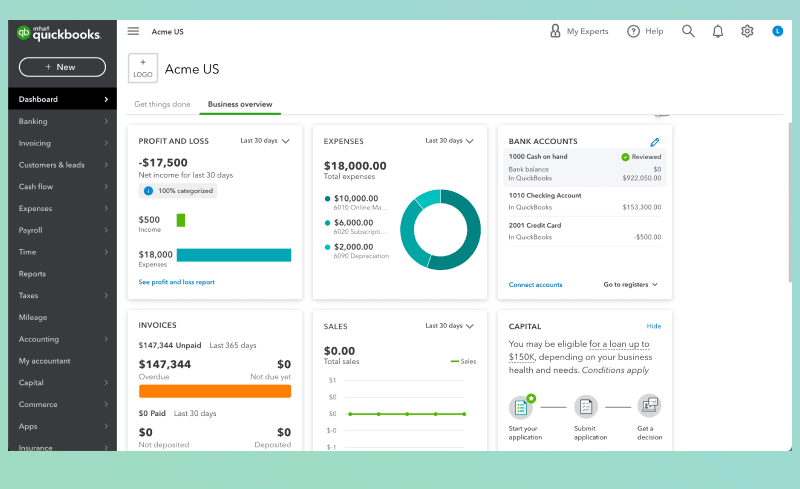800x489 pixels.
Task: Click the New button
Action: click(x=62, y=67)
